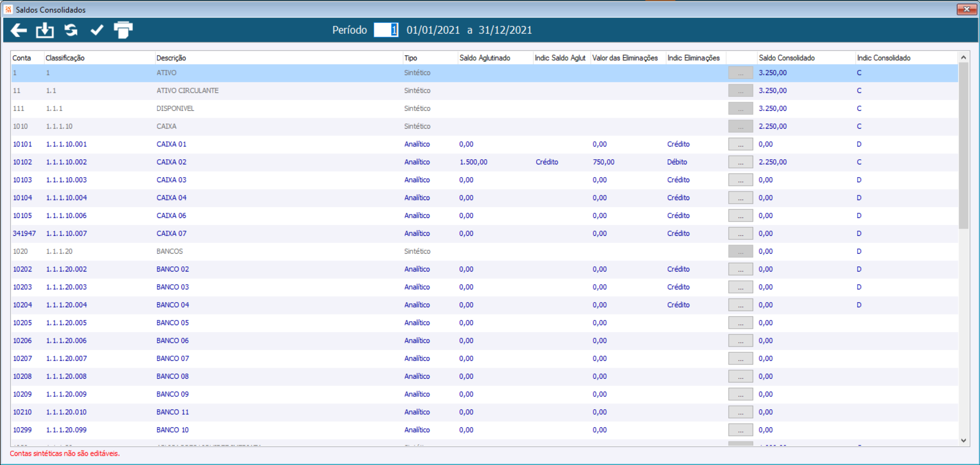980x465 pixels.
Task: Click the import/download tray icon
Action: (45, 30)
